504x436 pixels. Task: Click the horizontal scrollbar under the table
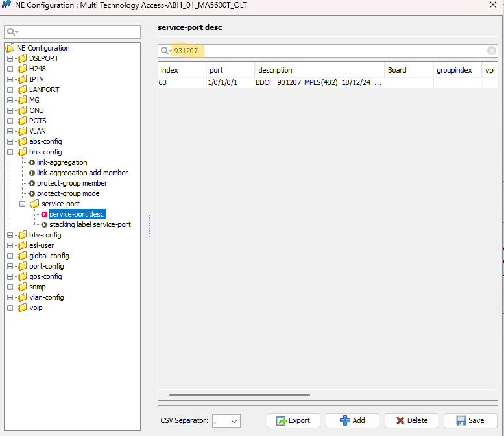pyautogui.click(x=239, y=394)
